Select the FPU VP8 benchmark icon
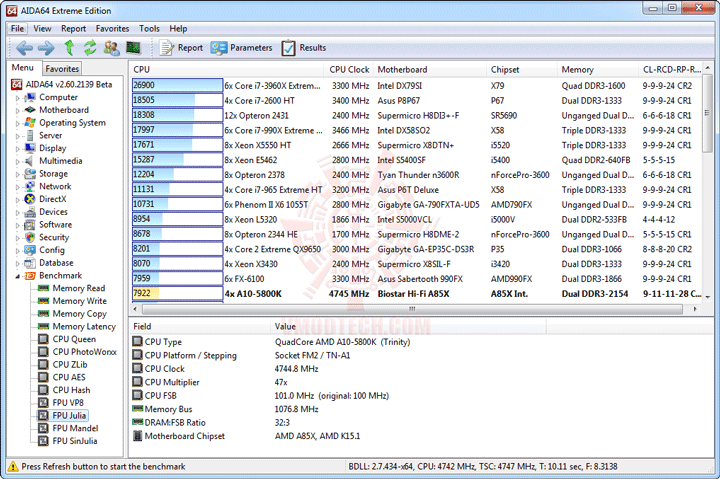Viewport: 720px width, 479px height. (43, 403)
